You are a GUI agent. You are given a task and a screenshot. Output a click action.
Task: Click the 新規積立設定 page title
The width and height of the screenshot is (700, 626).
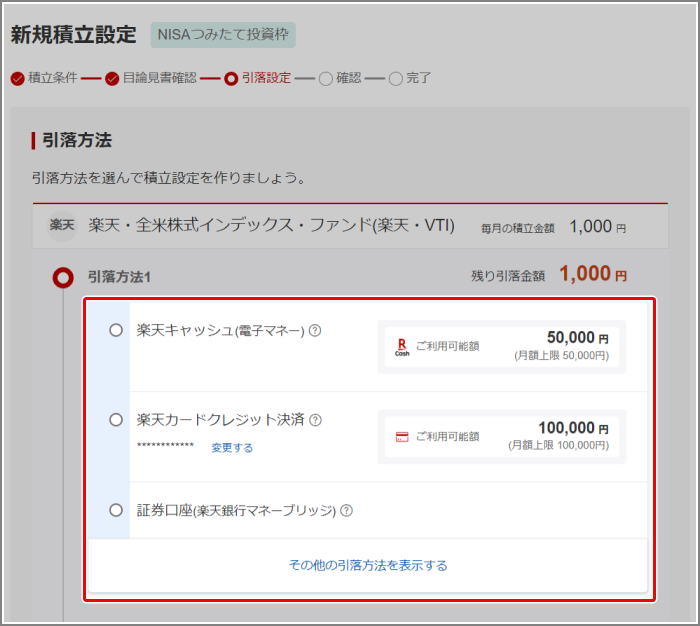74,34
